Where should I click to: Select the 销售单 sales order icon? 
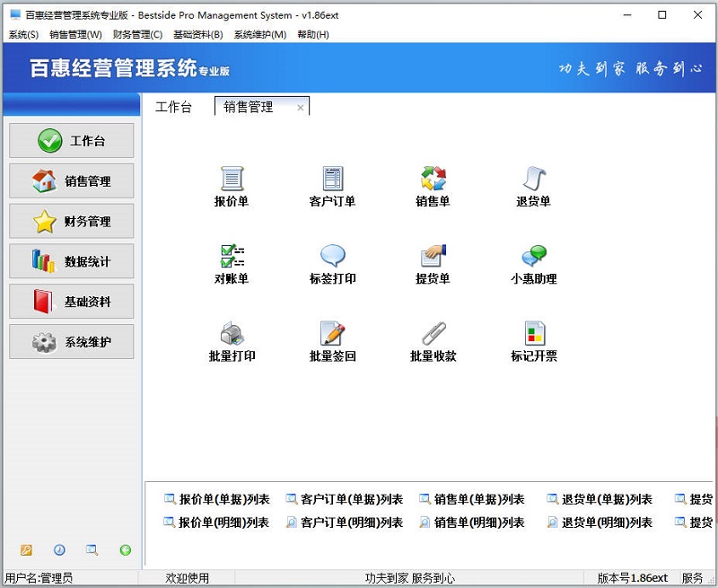pyautogui.click(x=432, y=178)
